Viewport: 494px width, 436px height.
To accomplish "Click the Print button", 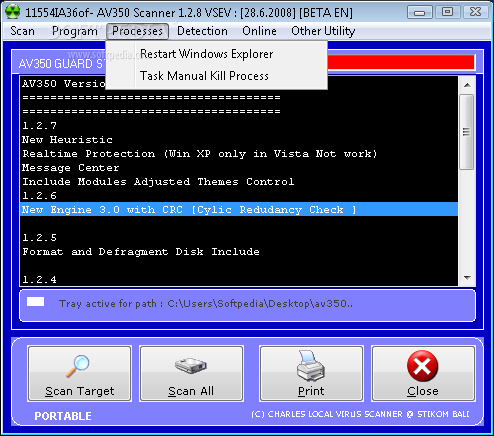I will click(x=311, y=373).
